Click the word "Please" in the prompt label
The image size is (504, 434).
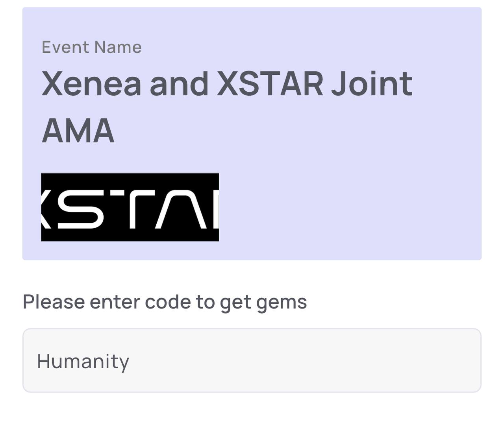pos(54,302)
